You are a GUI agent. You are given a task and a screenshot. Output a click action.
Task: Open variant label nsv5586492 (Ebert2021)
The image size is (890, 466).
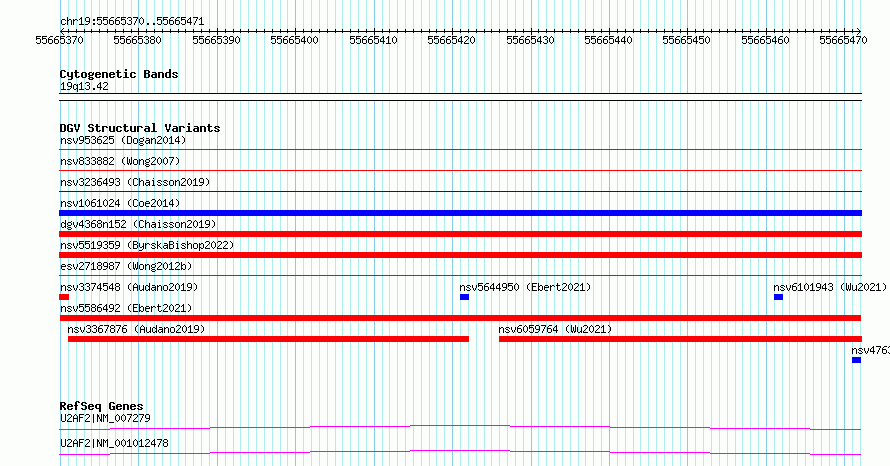click(x=126, y=308)
